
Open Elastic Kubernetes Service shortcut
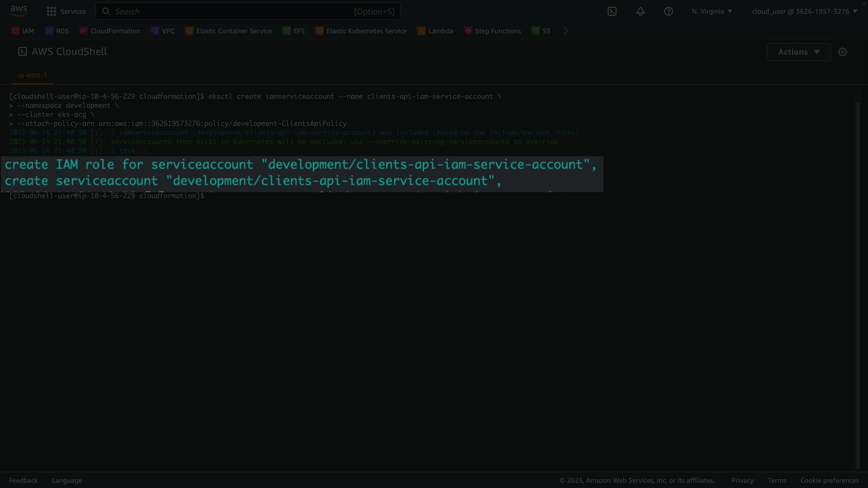pyautogui.click(x=361, y=31)
